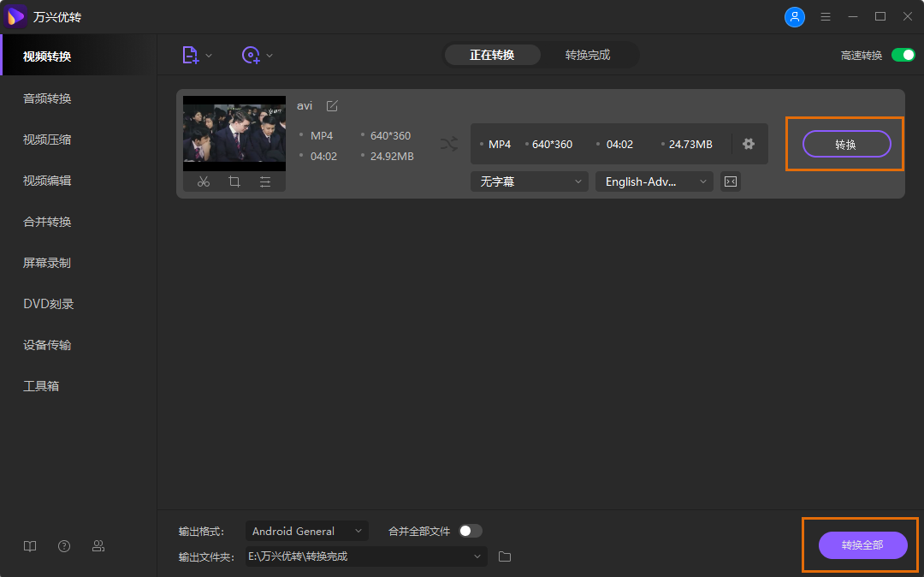Expand the add file dropdown arrow
The width and height of the screenshot is (924, 577).
[x=209, y=56]
